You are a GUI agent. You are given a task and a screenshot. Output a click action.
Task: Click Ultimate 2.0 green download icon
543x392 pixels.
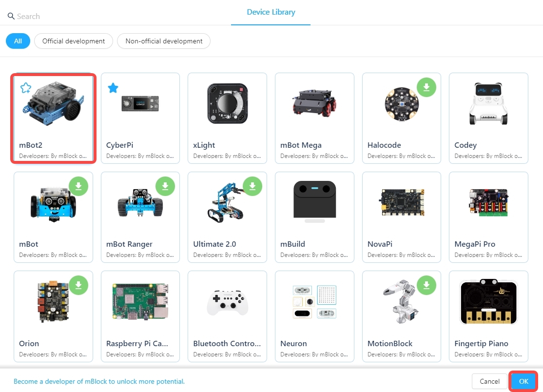(252, 186)
